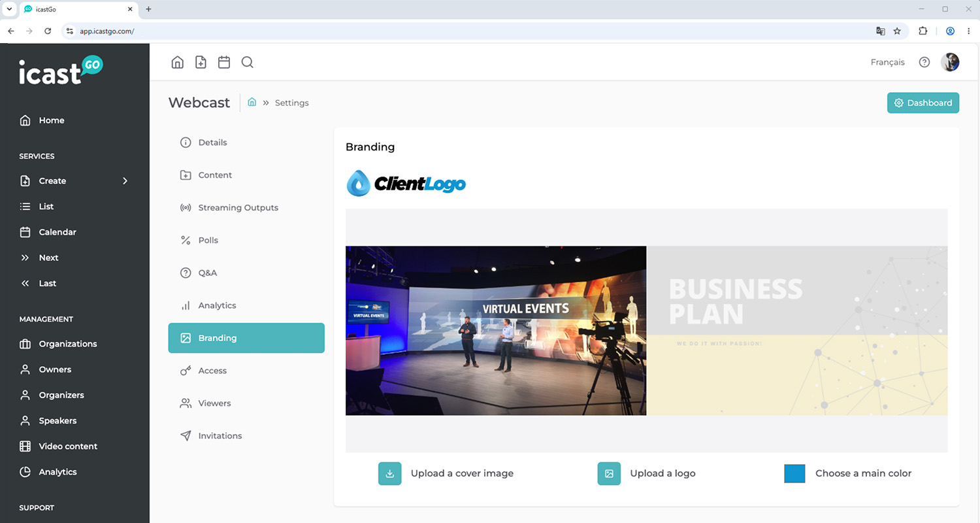The height and width of the screenshot is (523, 980).
Task: Switch to the Invitations settings tab
Action: coord(246,435)
